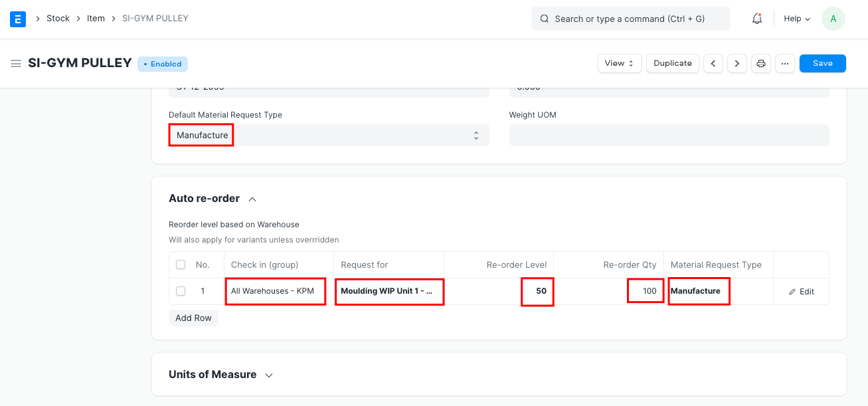Select all rows checkbox in reorder table header
The height and width of the screenshot is (406, 868).
click(181, 264)
